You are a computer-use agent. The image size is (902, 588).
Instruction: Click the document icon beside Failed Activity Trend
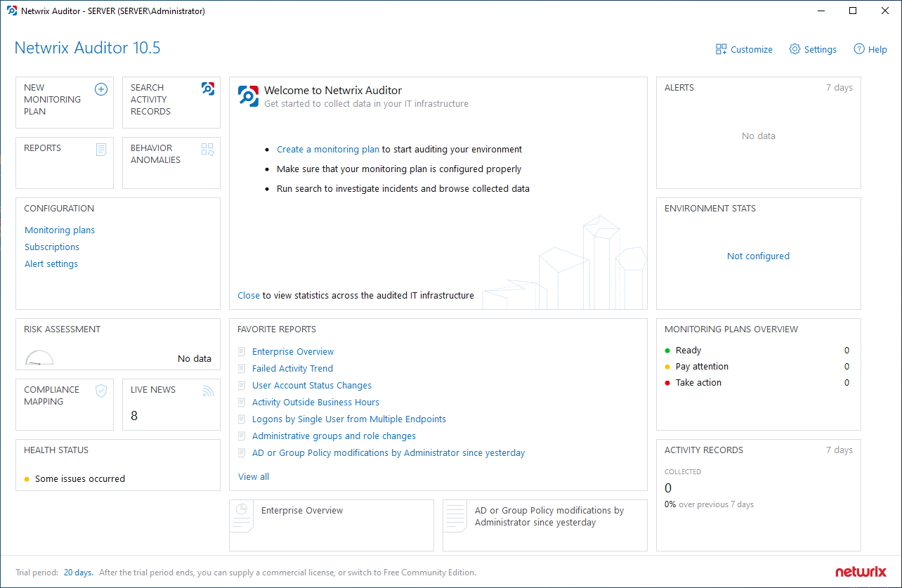(242, 368)
